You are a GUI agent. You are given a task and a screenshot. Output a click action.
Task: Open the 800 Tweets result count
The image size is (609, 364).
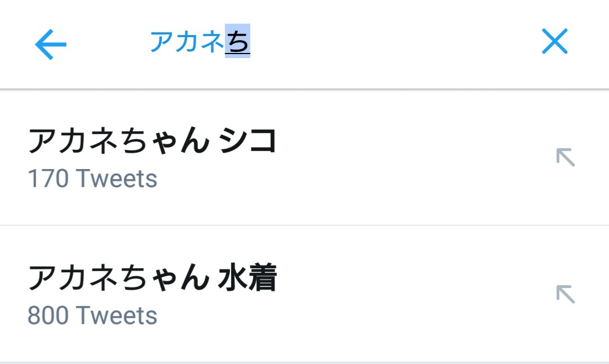[92, 316]
